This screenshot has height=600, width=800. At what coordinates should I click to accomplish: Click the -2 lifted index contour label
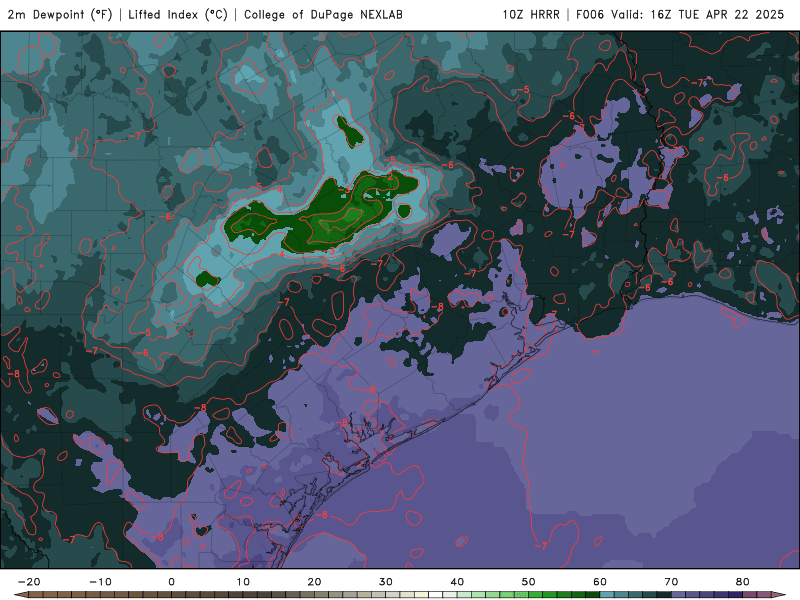coord(389,177)
